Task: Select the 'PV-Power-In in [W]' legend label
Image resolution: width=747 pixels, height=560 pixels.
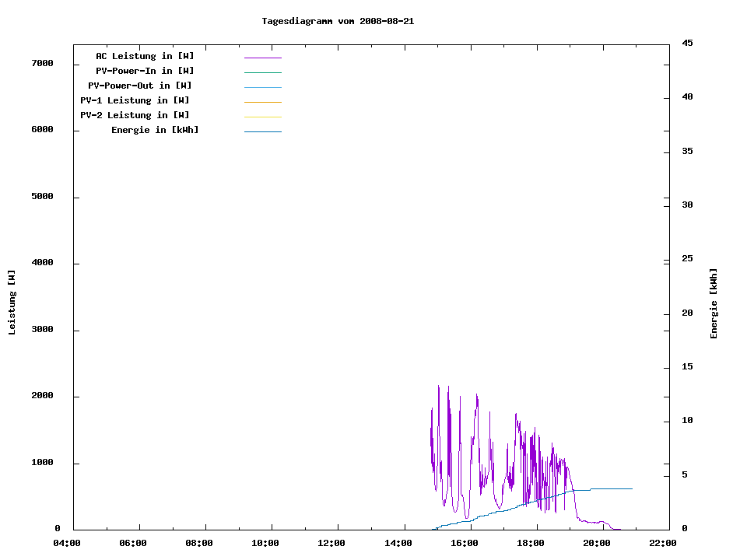Action: coord(150,71)
